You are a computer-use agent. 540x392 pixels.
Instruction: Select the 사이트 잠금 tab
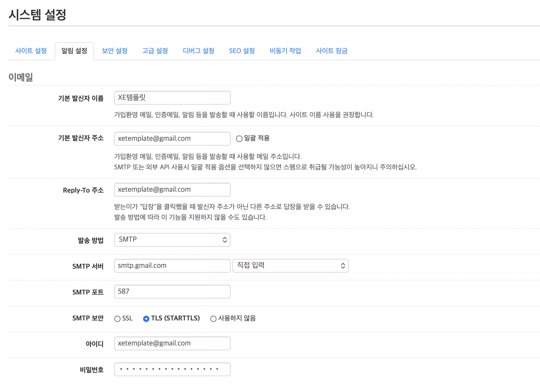[332, 51]
